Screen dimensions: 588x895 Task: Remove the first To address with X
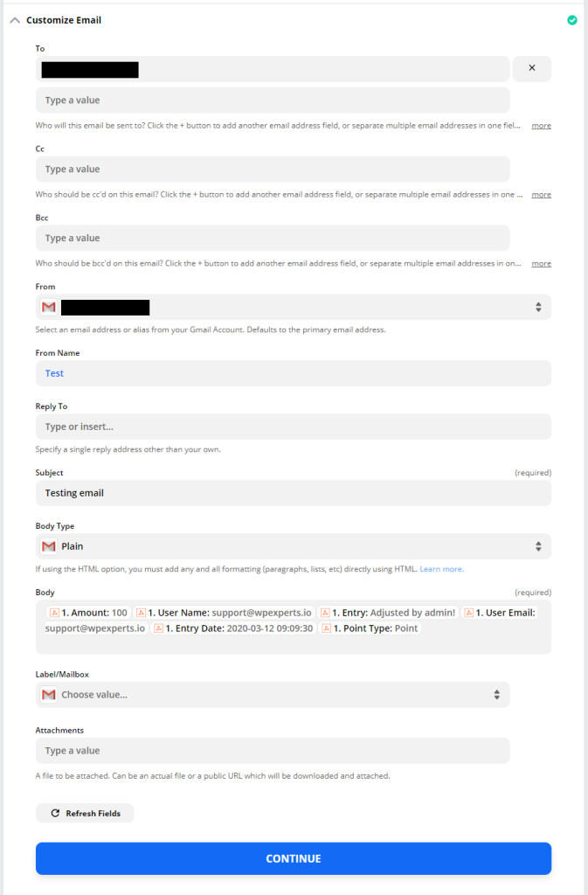tap(531, 68)
